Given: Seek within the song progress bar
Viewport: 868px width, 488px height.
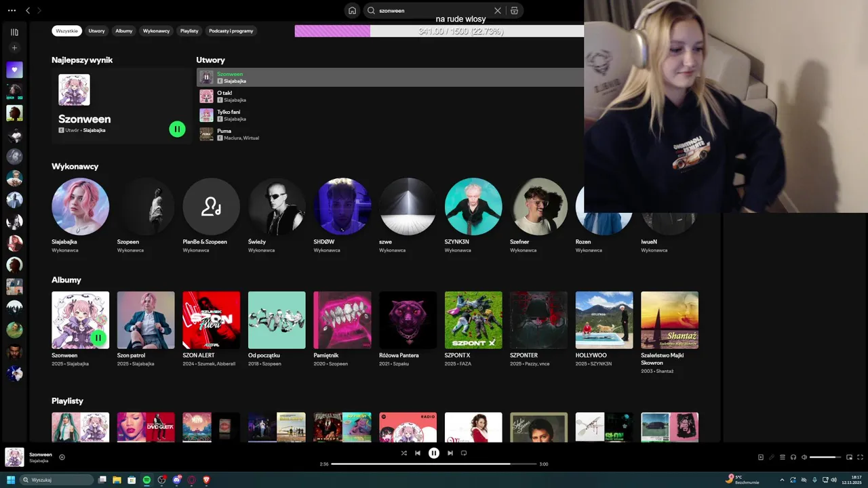Looking at the screenshot, I should click(x=434, y=464).
